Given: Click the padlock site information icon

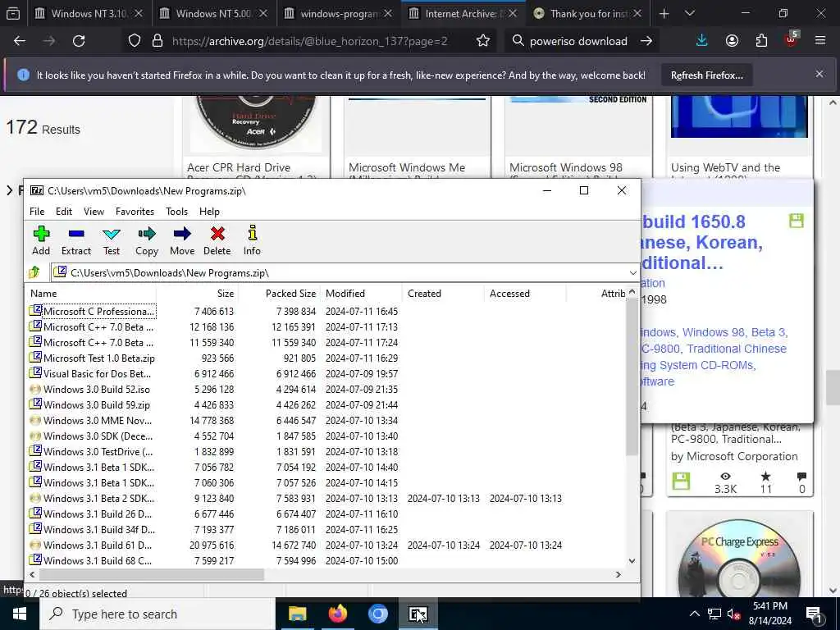Looking at the screenshot, I should click(157, 41).
